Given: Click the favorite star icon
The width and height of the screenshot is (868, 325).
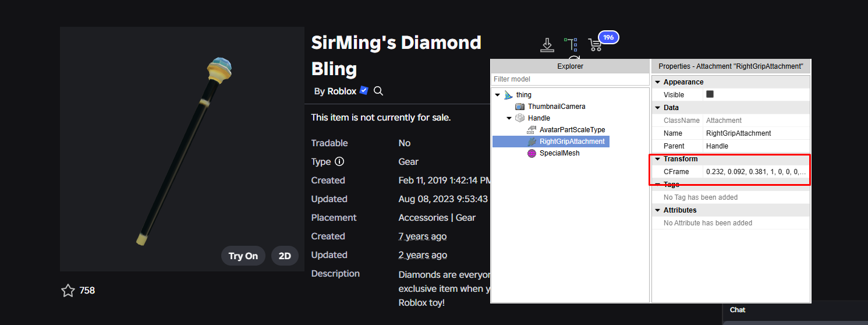Looking at the screenshot, I should (x=68, y=290).
